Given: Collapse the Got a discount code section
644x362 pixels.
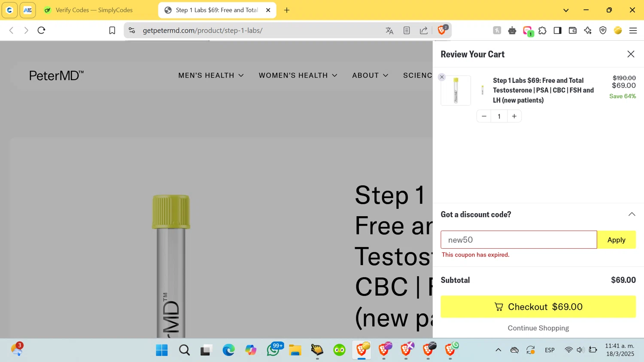Looking at the screenshot, I should [632, 214].
